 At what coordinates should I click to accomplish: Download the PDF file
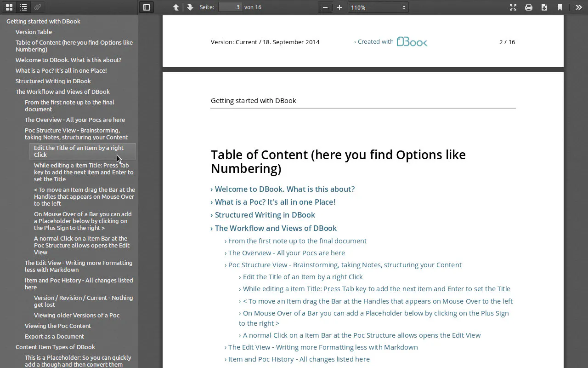pyautogui.click(x=544, y=7)
